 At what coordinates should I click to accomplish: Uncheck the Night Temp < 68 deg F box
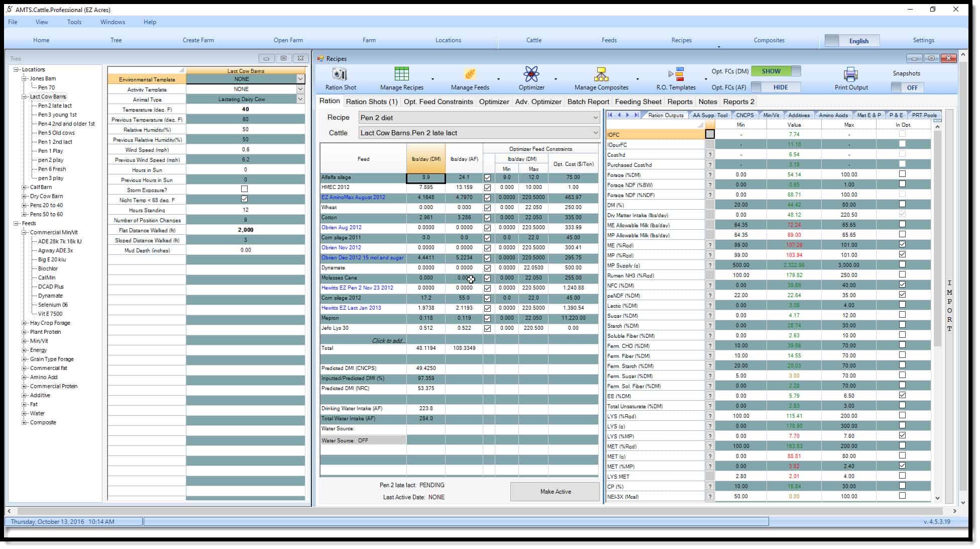[x=244, y=200]
